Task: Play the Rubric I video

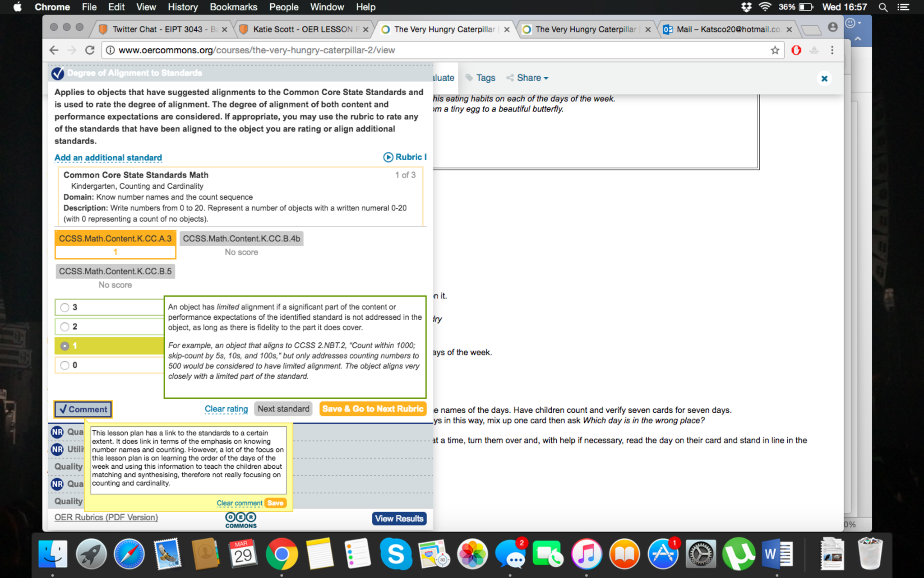Action: click(x=404, y=157)
